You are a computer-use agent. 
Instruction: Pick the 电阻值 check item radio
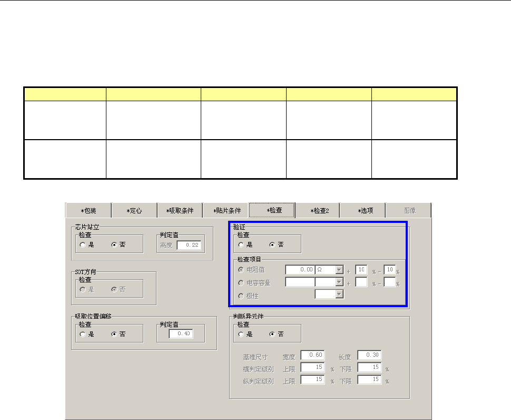click(241, 270)
